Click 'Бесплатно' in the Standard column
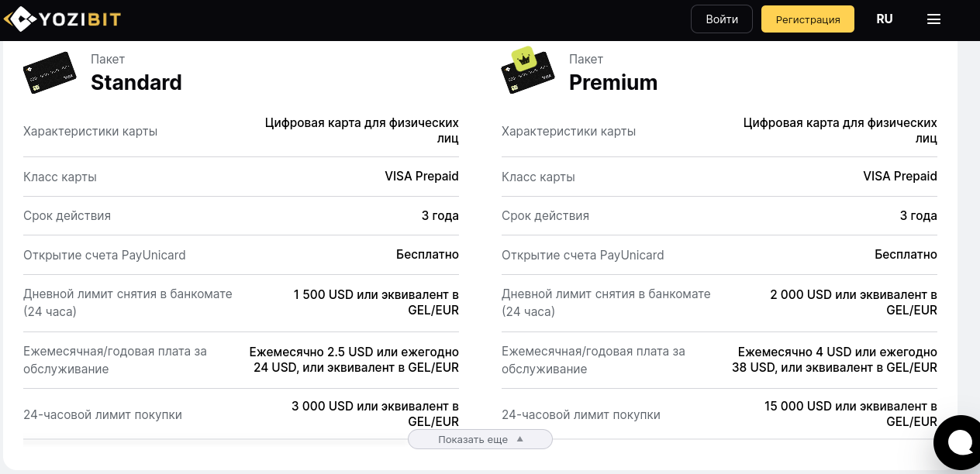This screenshot has height=474, width=980. point(427,254)
